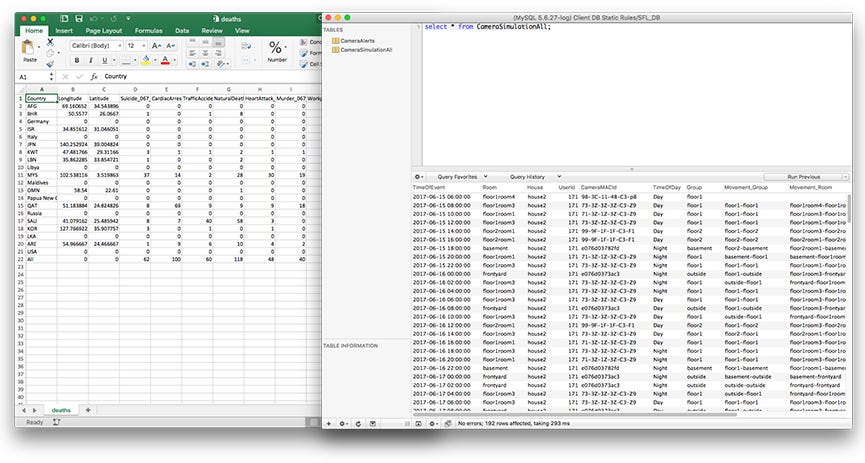The height and width of the screenshot is (463, 865).
Task: Click the Redo arrow in Excel title bar
Action: [113, 19]
